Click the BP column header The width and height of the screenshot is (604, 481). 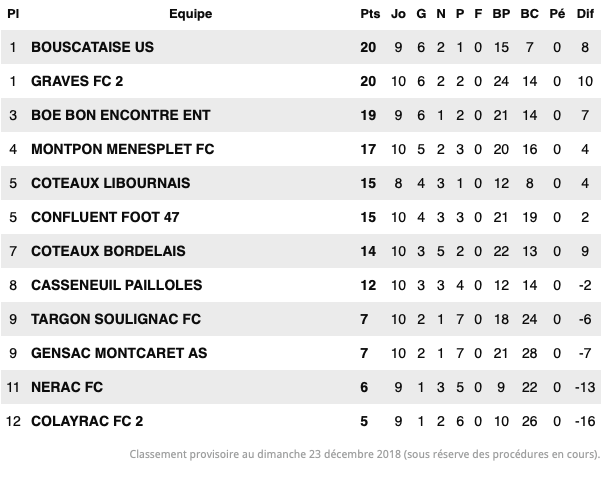(501, 14)
